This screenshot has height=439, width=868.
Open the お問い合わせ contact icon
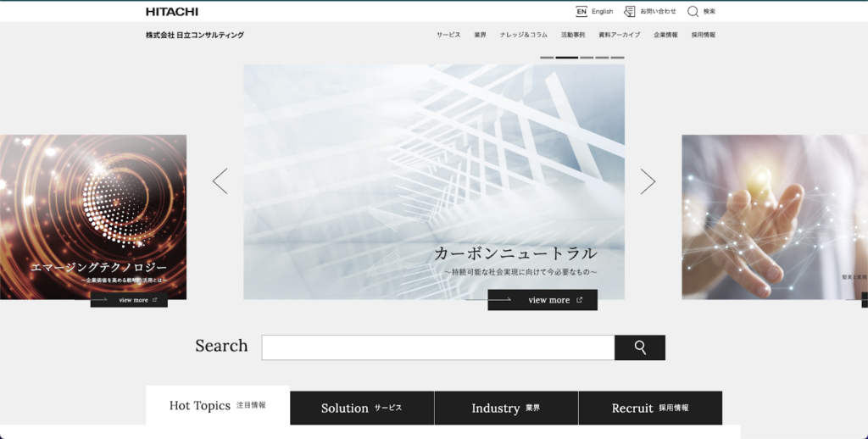pyautogui.click(x=629, y=12)
